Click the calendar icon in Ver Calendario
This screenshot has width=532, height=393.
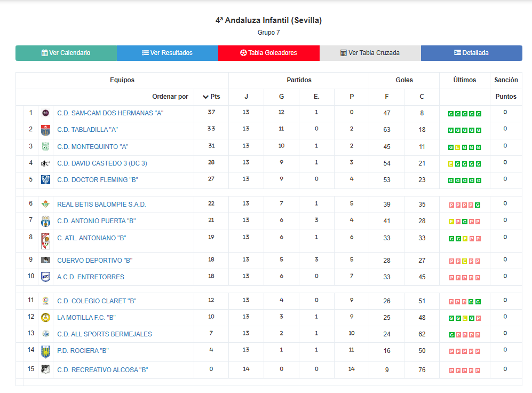[44, 53]
